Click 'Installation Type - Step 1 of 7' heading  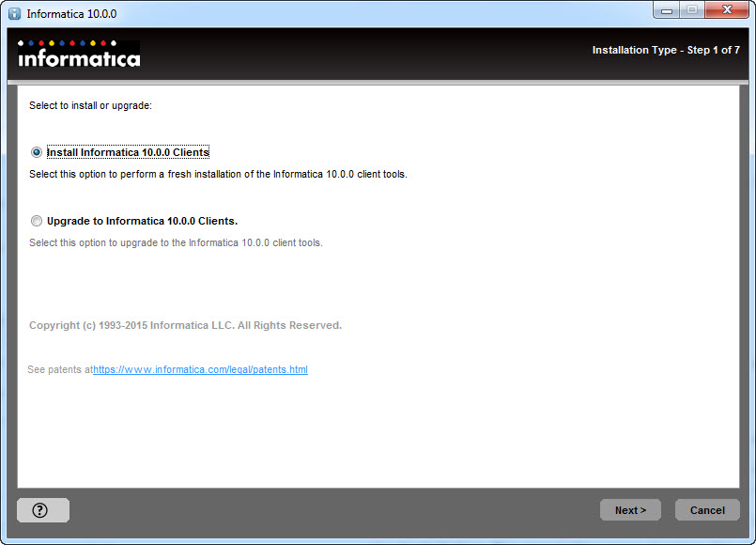[666, 50]
